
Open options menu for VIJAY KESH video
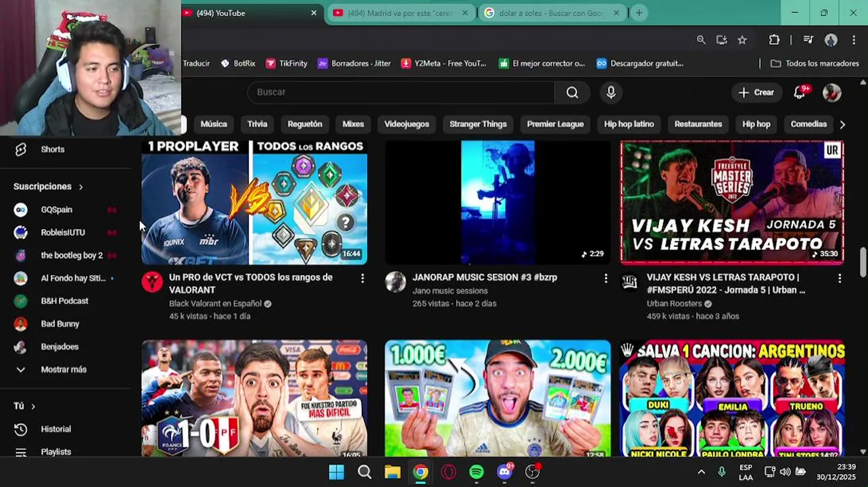840,278
